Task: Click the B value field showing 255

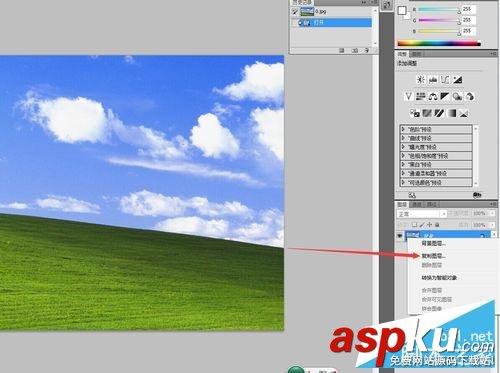Action: pos(468,31)
